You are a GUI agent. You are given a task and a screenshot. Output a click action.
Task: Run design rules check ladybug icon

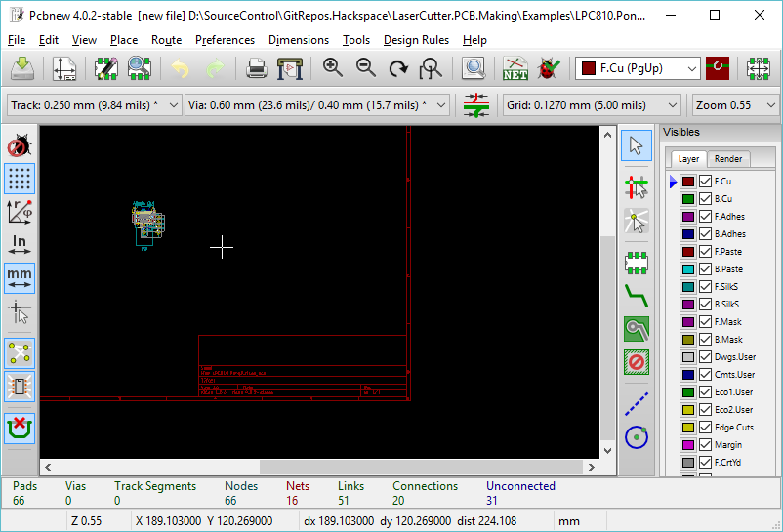(x=549, y=68)
